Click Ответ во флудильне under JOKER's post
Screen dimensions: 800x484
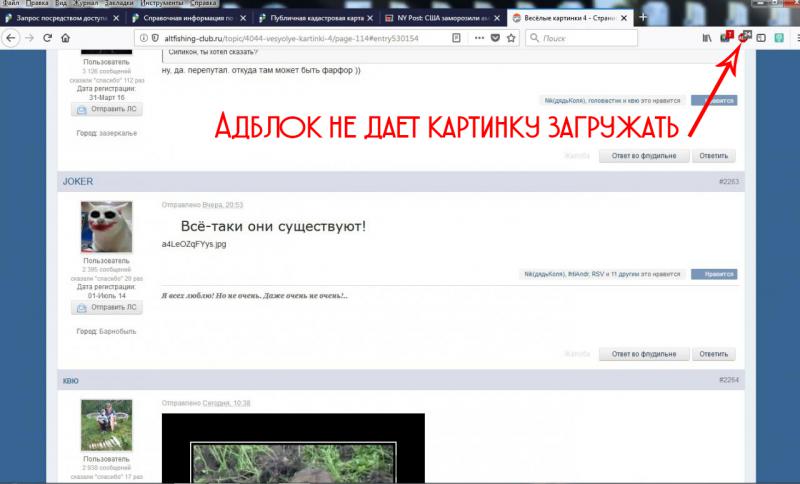pyautogui.click(x=644, y=354)
